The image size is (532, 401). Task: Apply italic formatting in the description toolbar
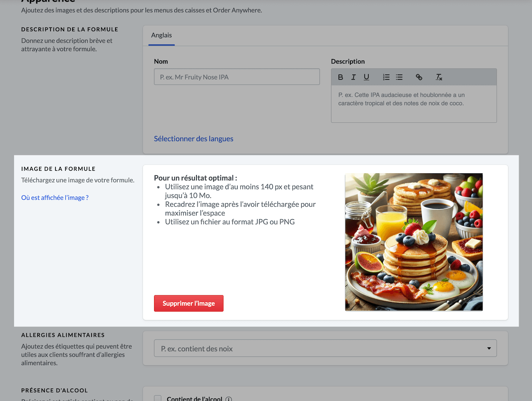(353, 77)
